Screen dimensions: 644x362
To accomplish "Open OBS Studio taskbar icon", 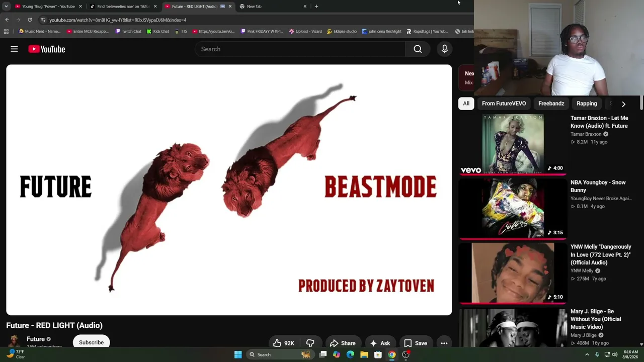I will (406, 354).
